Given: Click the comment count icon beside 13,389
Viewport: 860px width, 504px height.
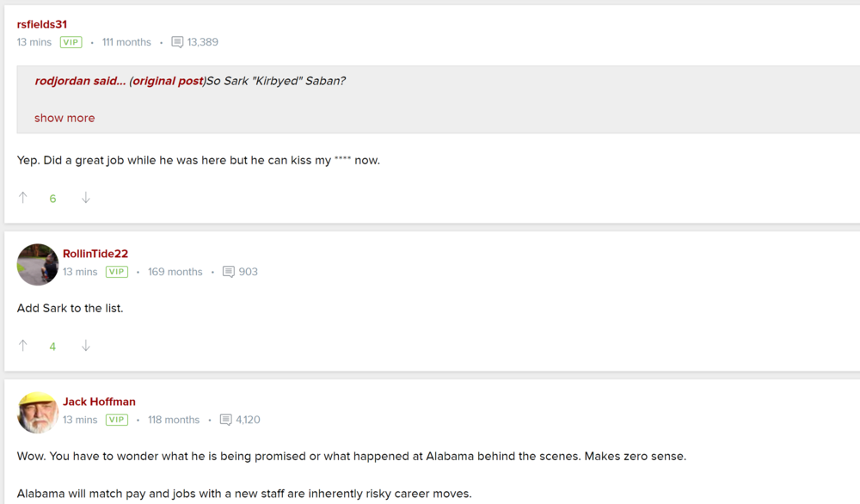Looking at the screenshot, I should tap(177, 42).
